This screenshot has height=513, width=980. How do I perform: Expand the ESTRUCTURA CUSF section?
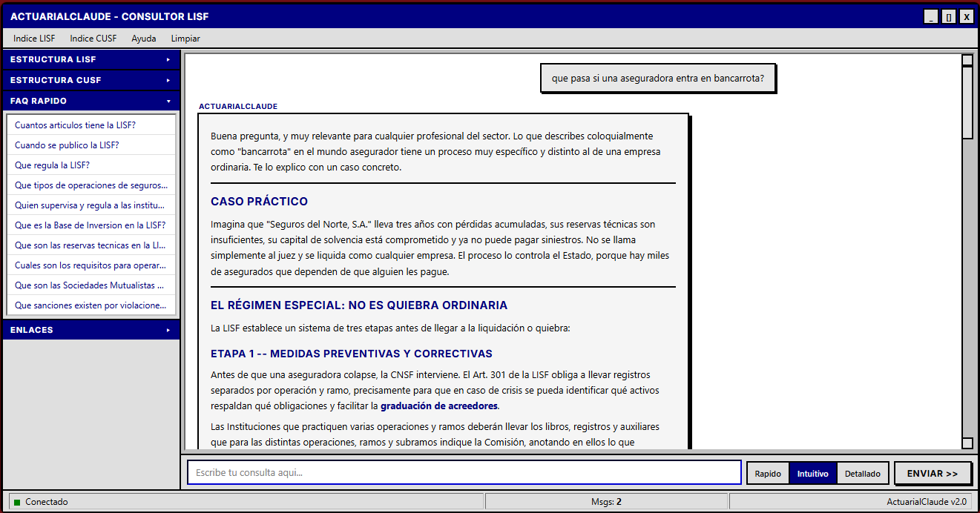click(x=91, y=80)
